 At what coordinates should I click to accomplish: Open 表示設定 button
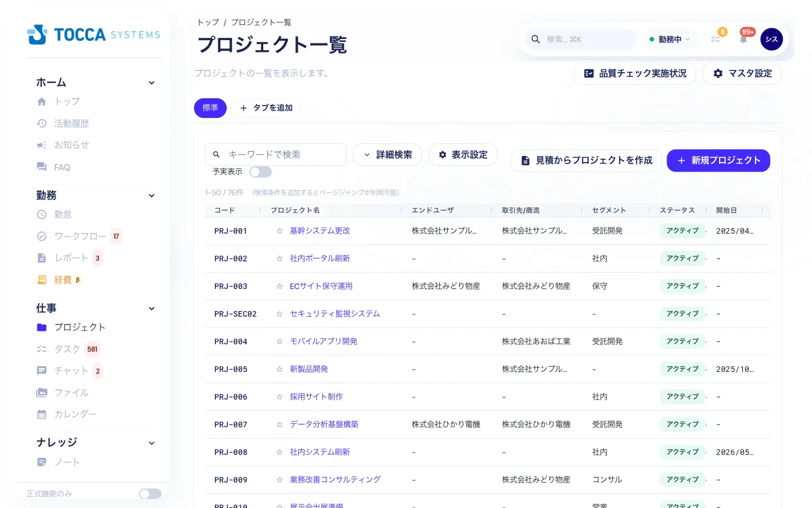(463, 155)
